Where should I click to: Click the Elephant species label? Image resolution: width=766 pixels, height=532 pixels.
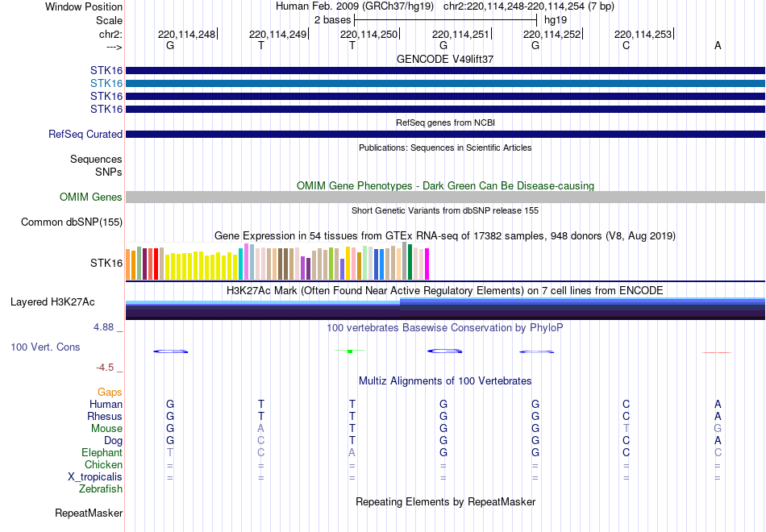coord(102,452)
